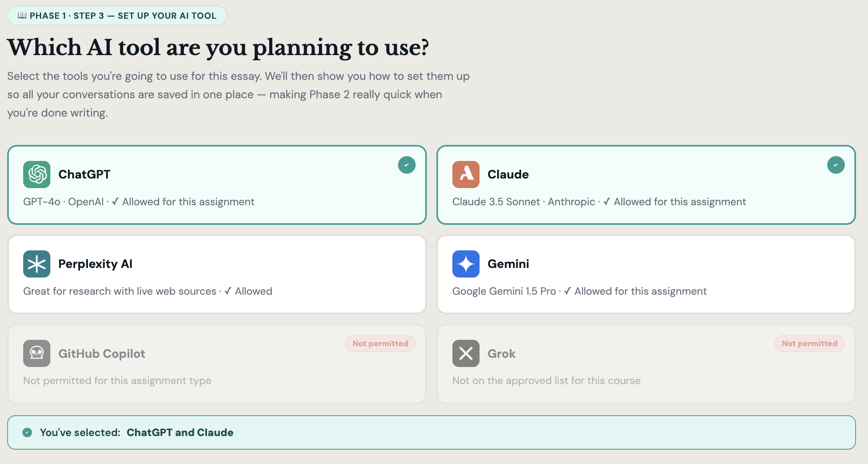Click the Grok X icon

[x=466, y=353]
